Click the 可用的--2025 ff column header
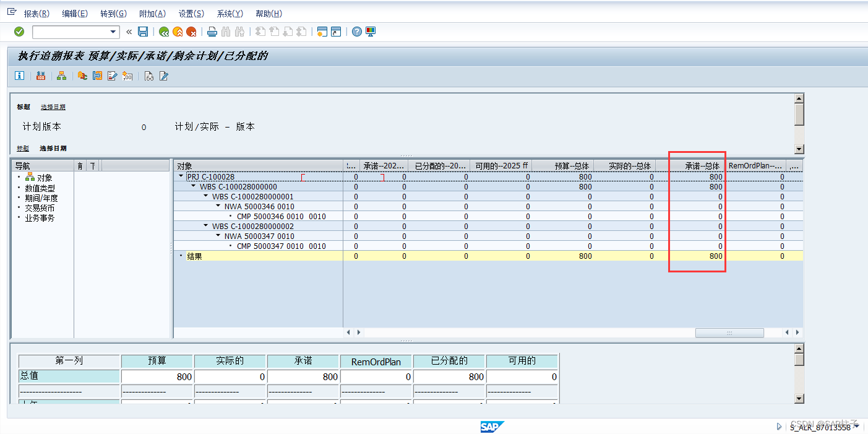 501,166
